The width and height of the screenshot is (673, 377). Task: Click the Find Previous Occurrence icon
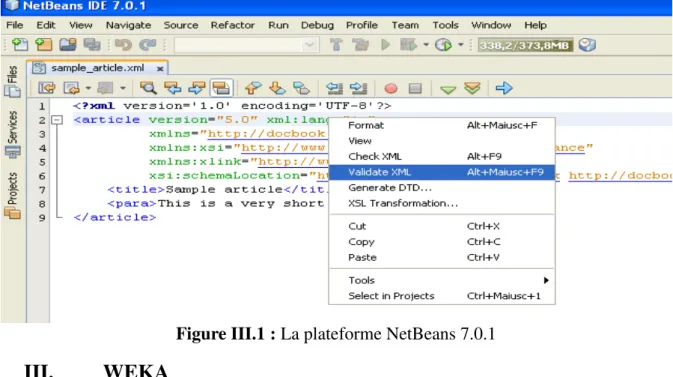click(173, 88)
